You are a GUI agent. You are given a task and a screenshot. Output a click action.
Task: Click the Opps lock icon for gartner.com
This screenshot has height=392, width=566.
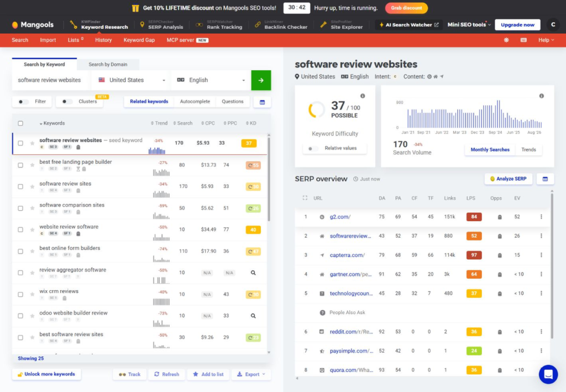pyautogui.click(x=500, y=274)
